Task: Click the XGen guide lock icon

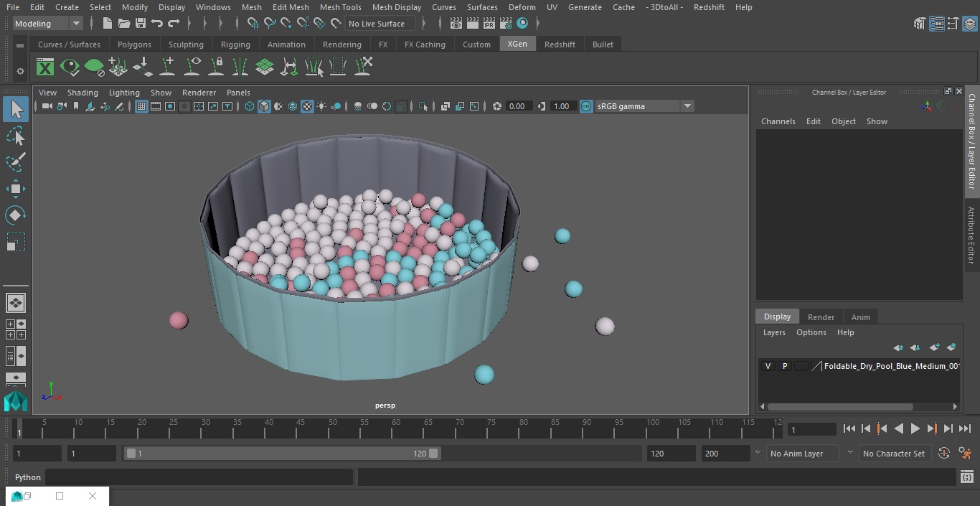Action: (x=216, y=67)
